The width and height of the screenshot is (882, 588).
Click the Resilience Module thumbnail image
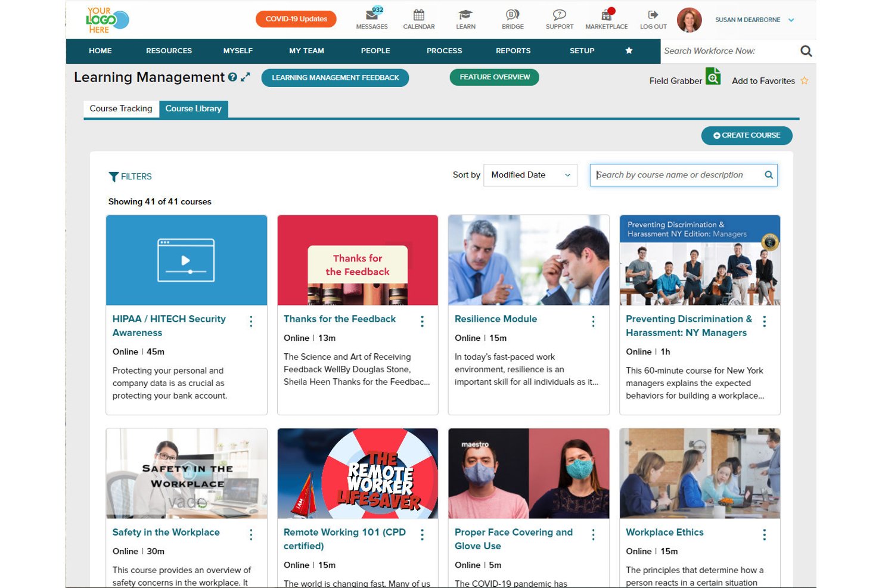click(x=529, y=260)
